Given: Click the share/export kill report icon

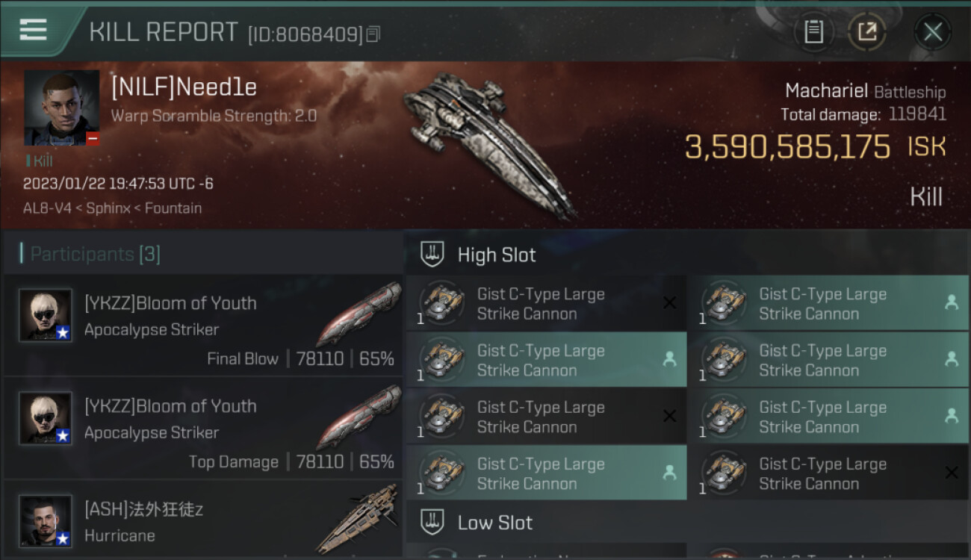Looking at the screenshot, I should coord(867,32).
